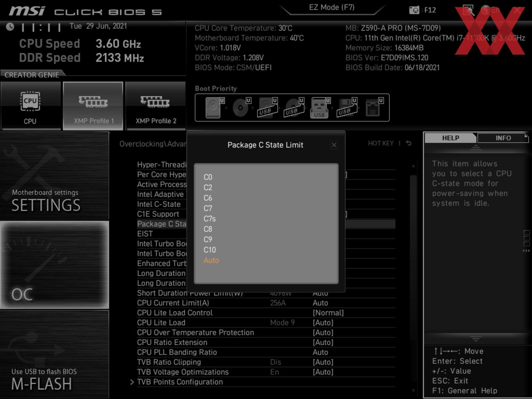
Task: Expand TVB Points Configuration submenu
Action: (x=180, y=382)
